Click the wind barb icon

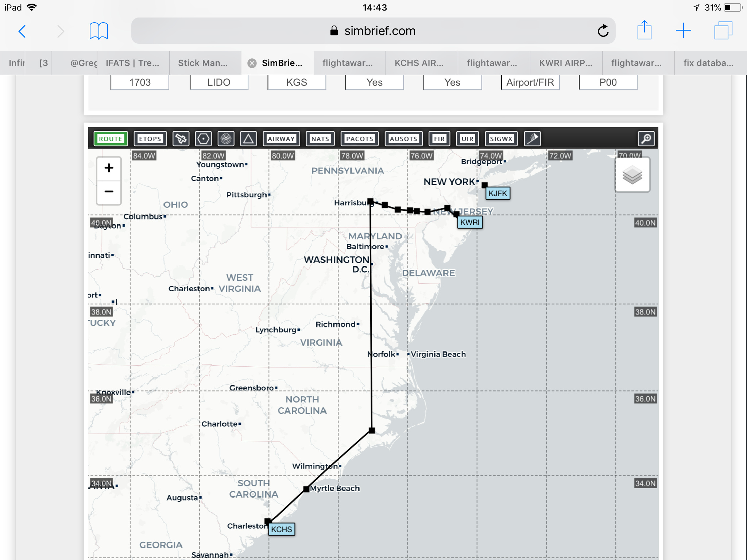(x=532, y=139)
